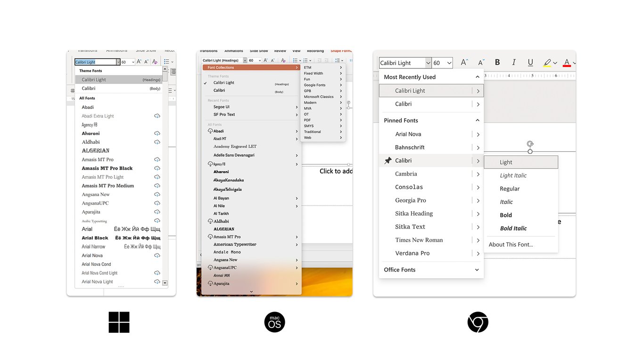Open the style submenu arrow for Georgia Pro

point(478,200)
